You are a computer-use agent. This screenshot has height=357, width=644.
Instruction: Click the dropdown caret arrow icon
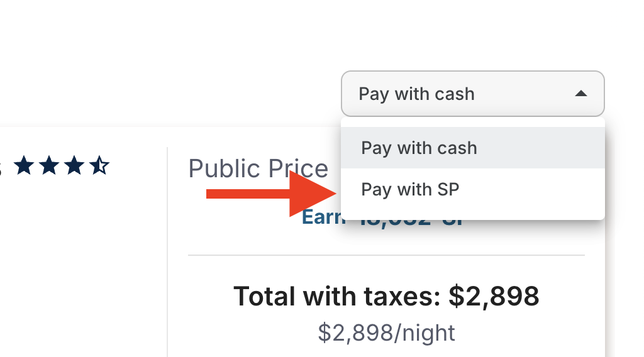click(580, 94)
